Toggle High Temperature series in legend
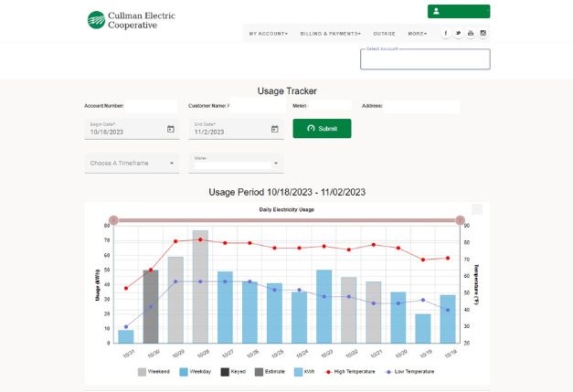The height and width of the screenshot is (392, 573). [353, 372]
